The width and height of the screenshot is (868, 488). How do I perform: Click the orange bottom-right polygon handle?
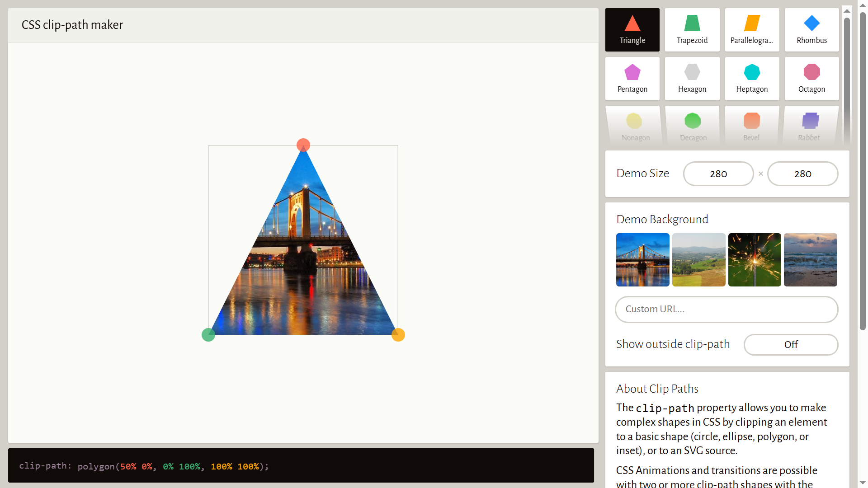[398, 335]
